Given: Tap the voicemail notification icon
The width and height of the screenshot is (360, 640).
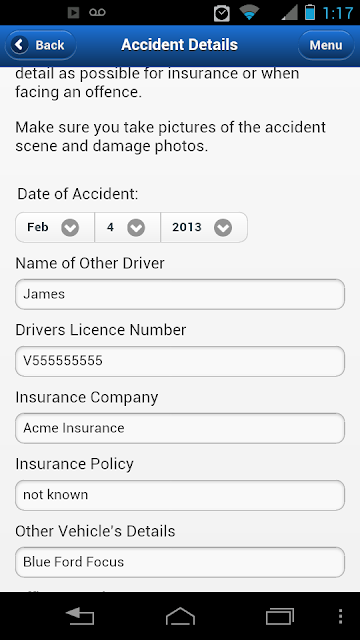Looking at the screenshot, I should point(97,13).
